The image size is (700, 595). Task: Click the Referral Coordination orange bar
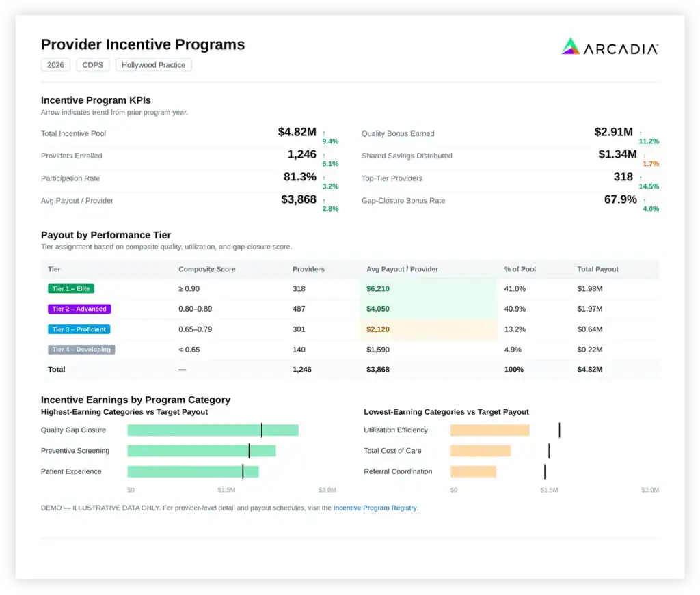pyautogui.click(x=473, y=471)
